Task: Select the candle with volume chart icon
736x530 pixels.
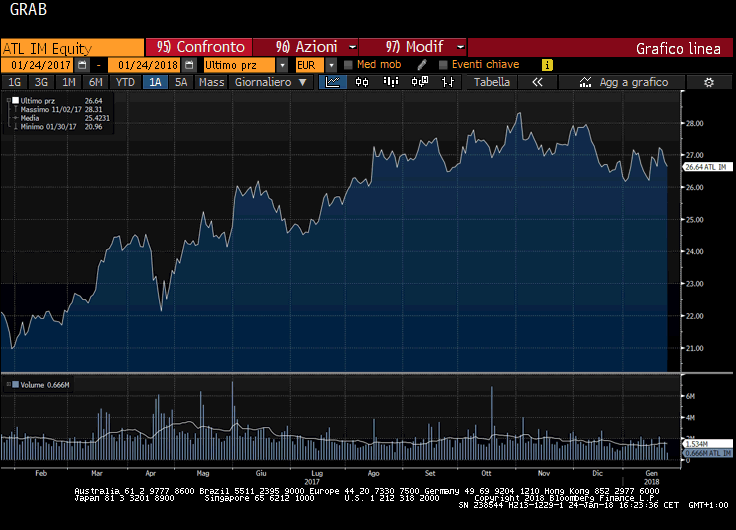Action: point(420,82)
